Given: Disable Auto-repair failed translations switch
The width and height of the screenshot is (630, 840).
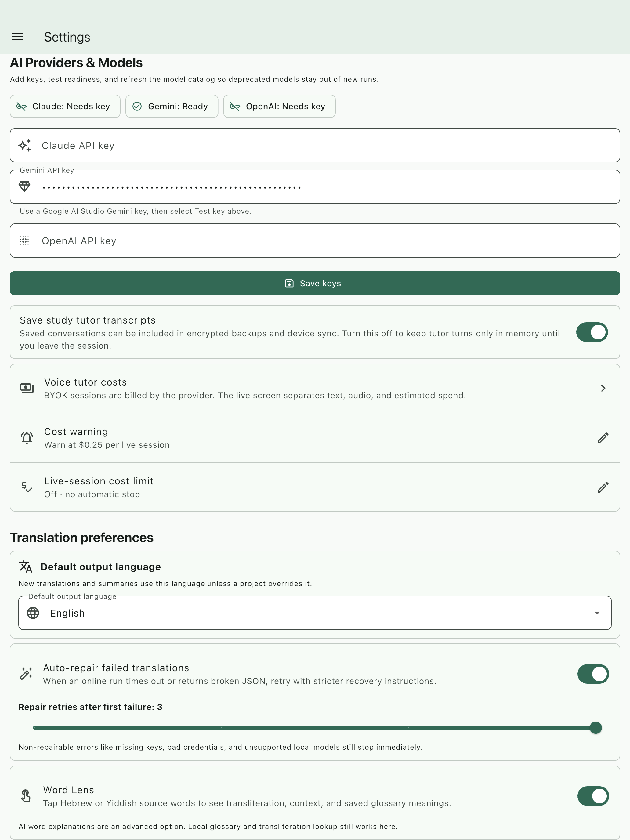Looking at the screenshot, I should tap(593, 674).
